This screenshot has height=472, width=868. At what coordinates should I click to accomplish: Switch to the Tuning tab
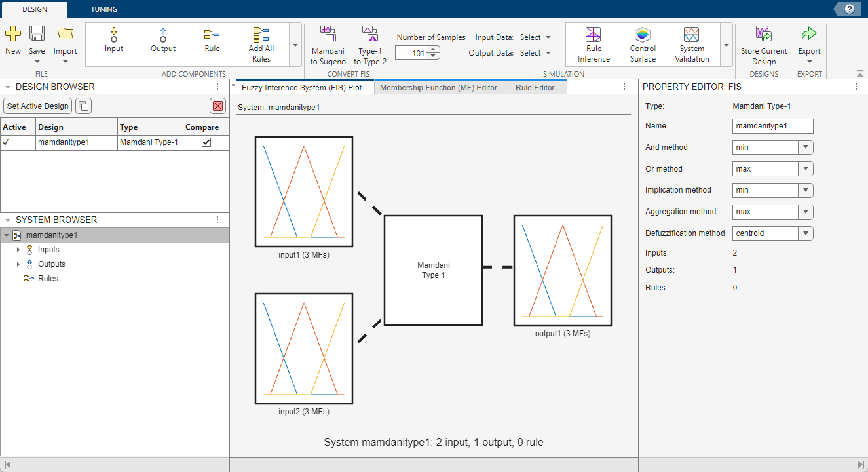[104, 9]
